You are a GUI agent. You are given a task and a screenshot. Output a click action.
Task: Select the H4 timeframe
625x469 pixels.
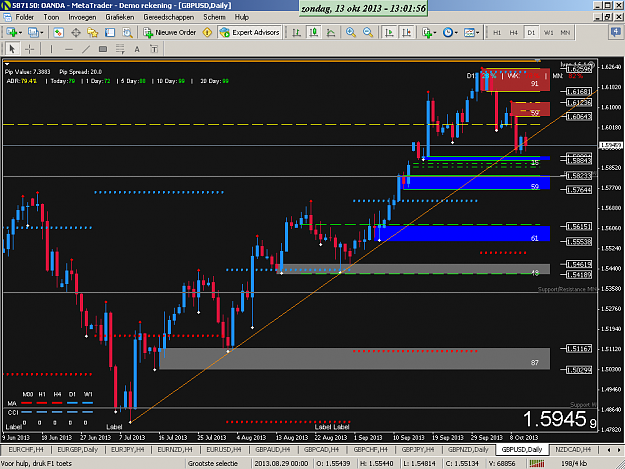[513, 33]
